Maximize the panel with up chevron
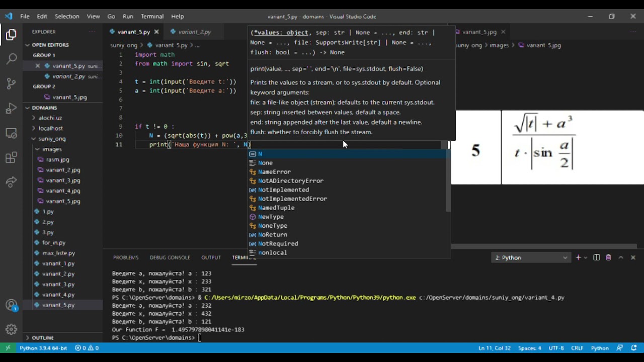The width and height of the screenshot is (644, 362). point(621,257)
